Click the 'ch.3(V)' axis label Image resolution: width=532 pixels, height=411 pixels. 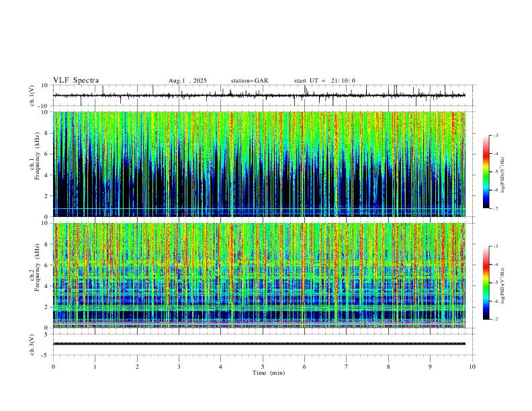(32, 345)
